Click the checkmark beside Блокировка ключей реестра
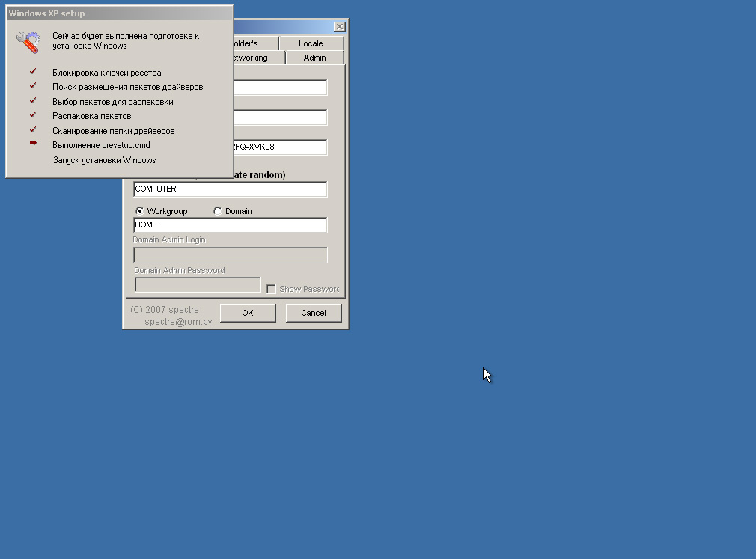 click(x=33, y=72)
